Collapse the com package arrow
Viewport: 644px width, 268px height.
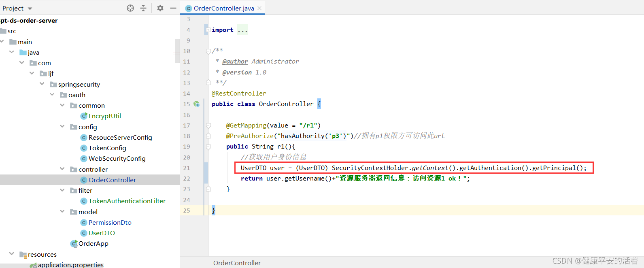(x=21, y=63)
